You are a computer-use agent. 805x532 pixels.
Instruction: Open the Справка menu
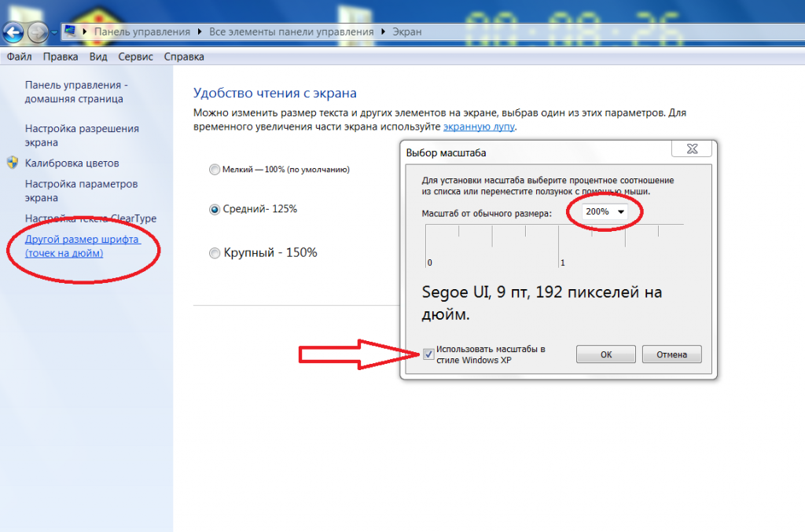[x=184, y=57]
